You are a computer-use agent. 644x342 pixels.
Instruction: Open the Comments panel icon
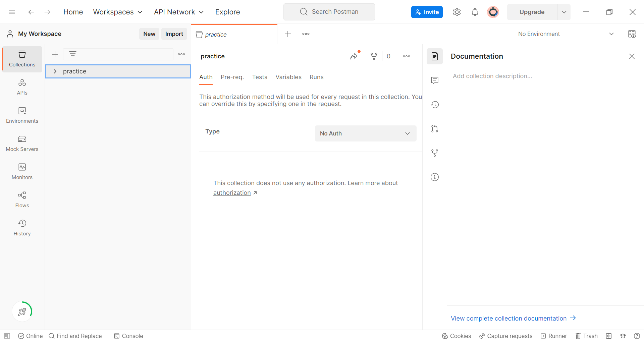tap(435, 80)
